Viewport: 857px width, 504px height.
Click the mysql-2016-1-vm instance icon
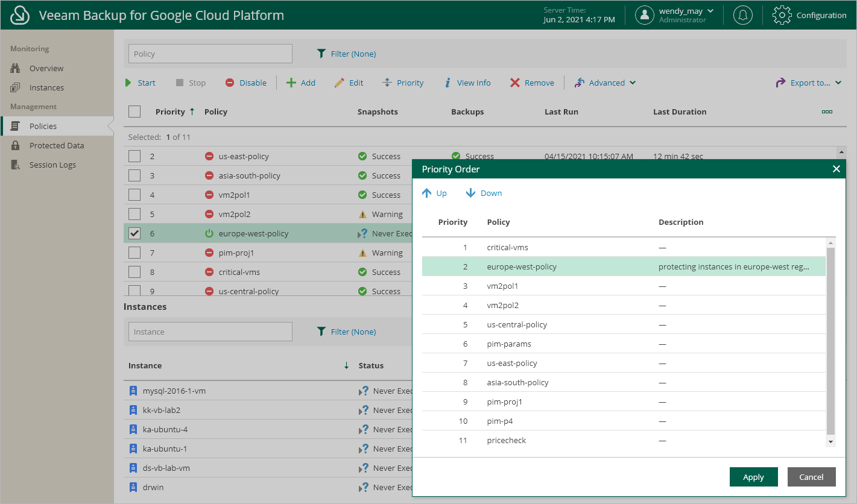[133, 391]
